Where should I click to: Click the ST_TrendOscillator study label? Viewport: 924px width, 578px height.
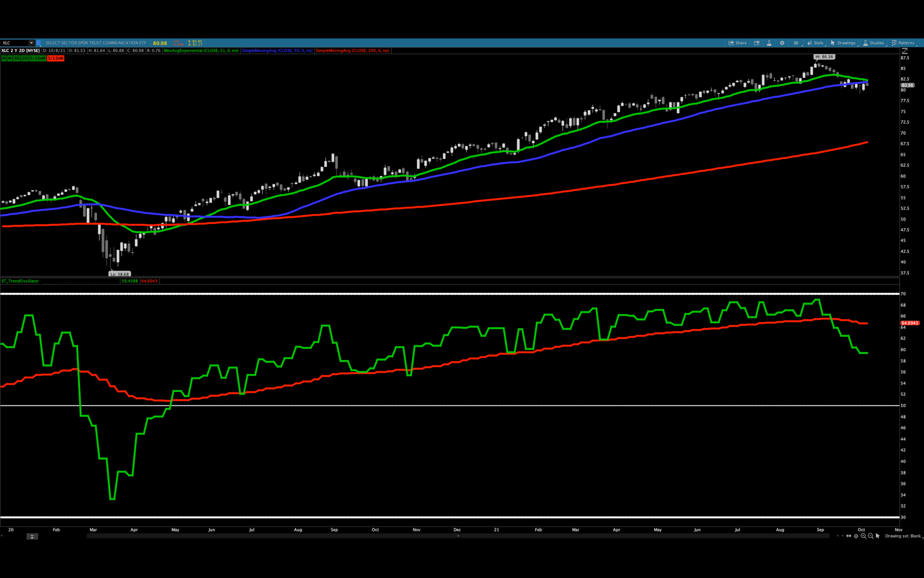point(20,281)
